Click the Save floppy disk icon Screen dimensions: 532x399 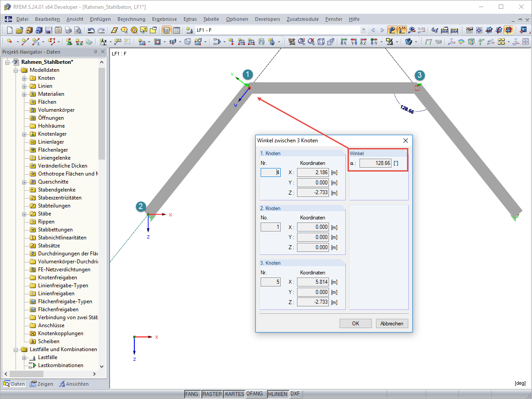tap(48, 30)
